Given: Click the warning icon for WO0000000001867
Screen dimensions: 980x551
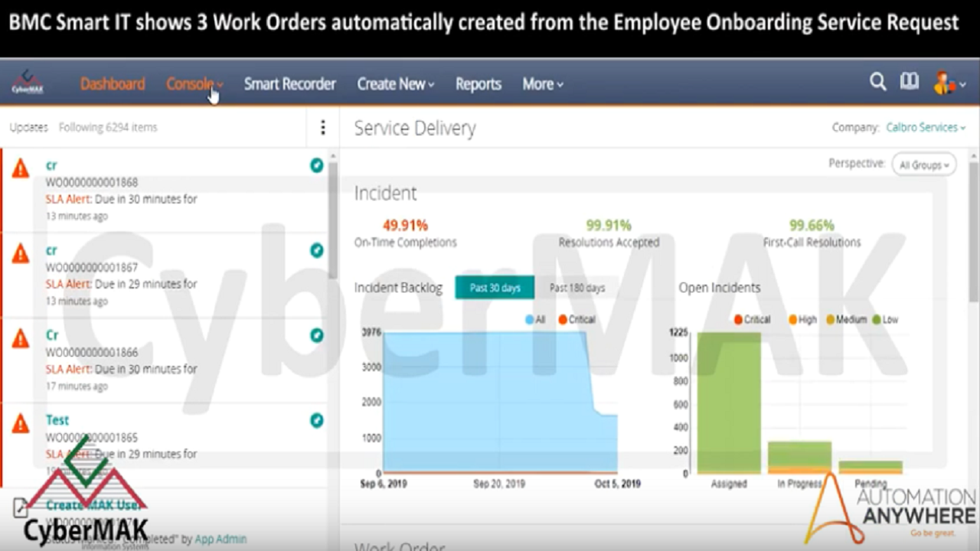Looking at the screenshot, I should (x=21, y=253).
